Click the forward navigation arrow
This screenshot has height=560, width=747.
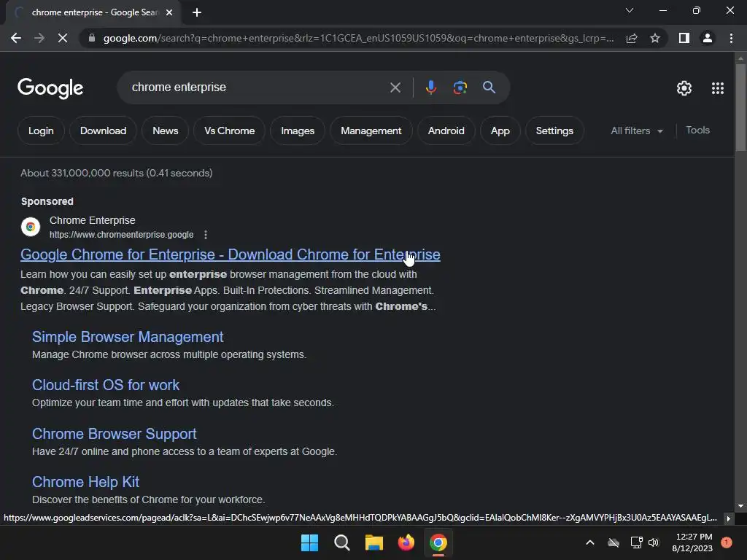click(x=39, y=38)
